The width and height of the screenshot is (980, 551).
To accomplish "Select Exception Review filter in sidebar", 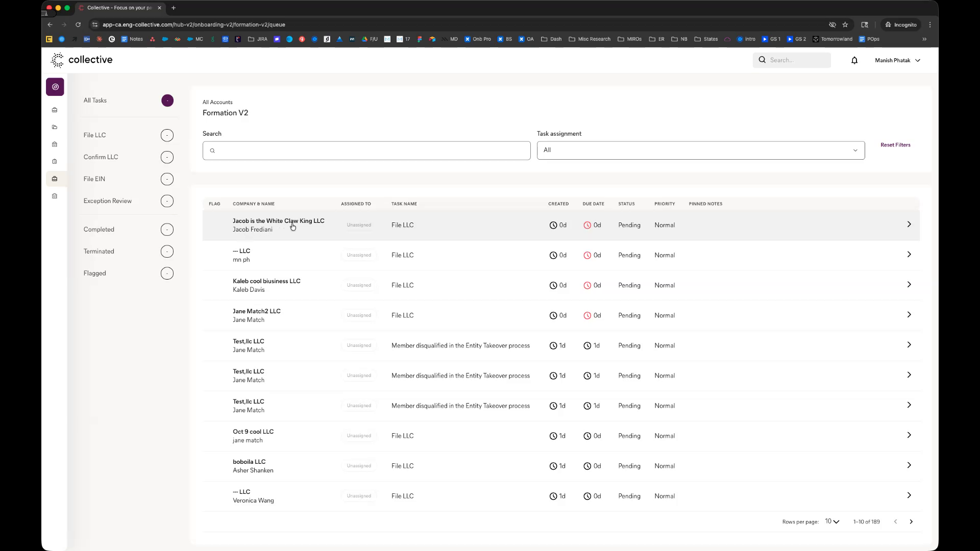I will click(x=108, y=201).
